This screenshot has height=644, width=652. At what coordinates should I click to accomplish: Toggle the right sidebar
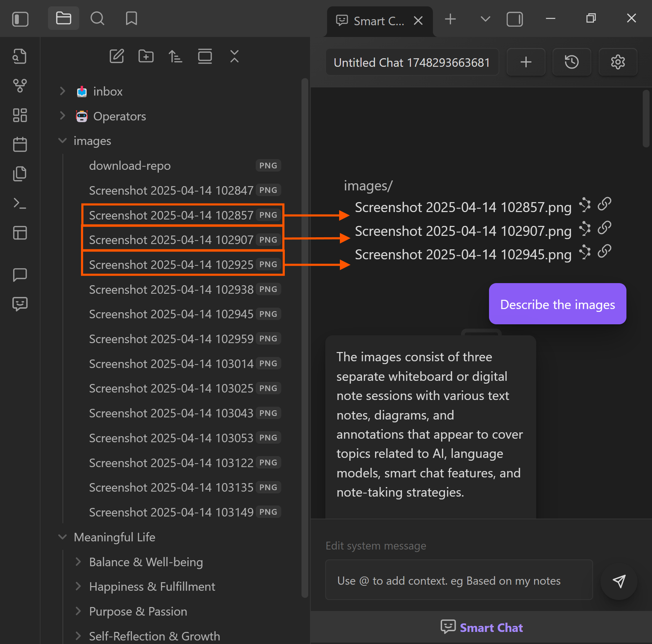515,19
